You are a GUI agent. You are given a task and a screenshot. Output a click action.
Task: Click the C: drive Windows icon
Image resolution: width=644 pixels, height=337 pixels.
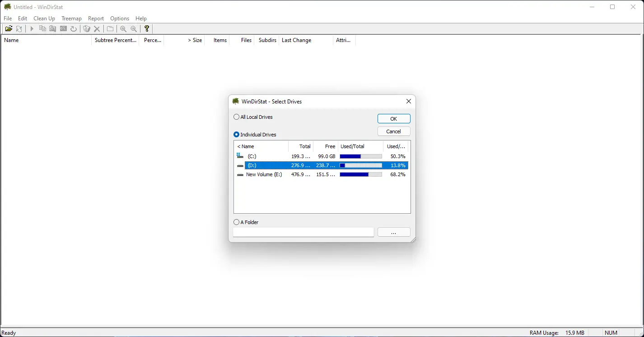pos(240,156)
